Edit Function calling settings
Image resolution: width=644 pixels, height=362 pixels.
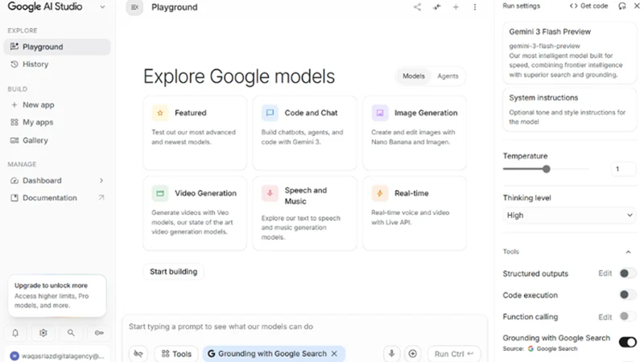605,317
